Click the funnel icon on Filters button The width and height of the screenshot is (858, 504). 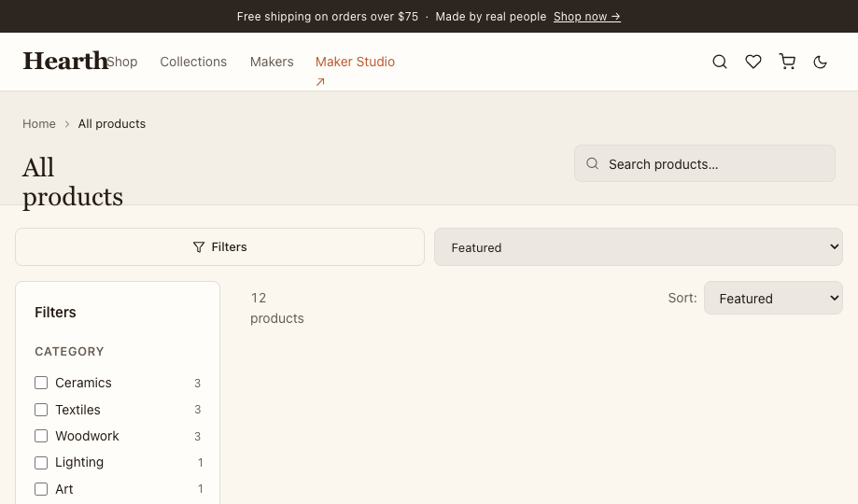point(199,247)
